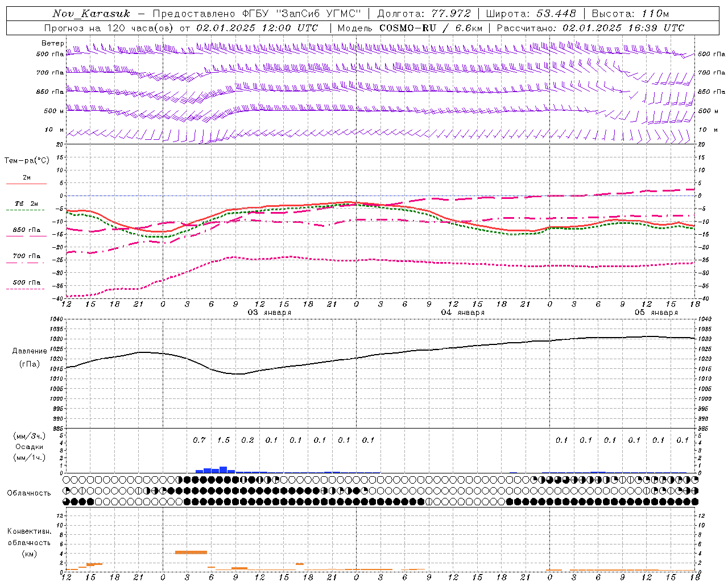Click the dotted magenta sample under 500 гПа legend

(26, 289)
